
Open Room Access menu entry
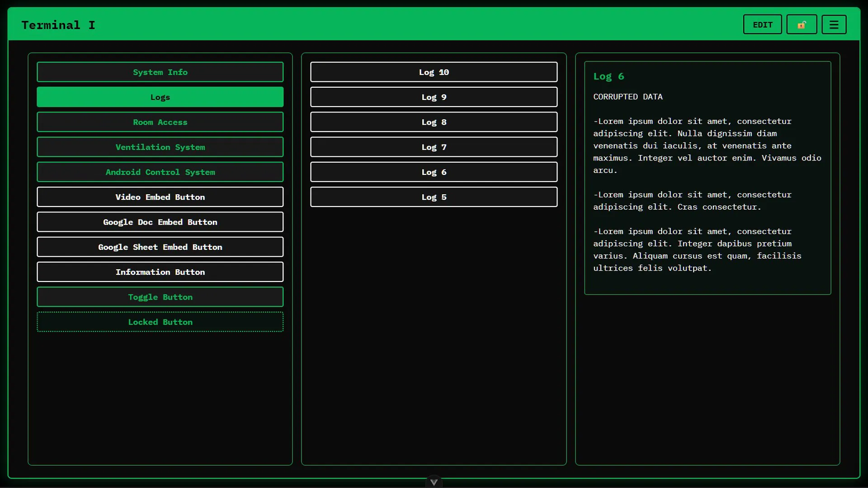coord(160,122)
